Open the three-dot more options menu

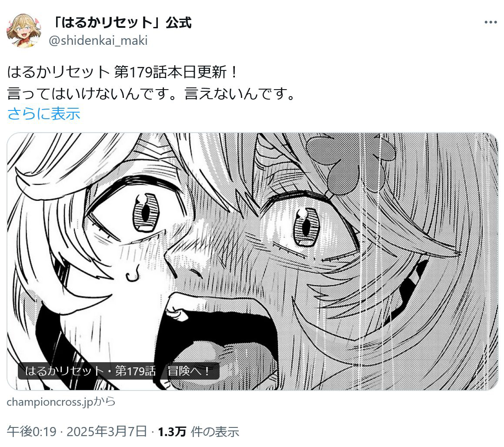click(491, 22)
